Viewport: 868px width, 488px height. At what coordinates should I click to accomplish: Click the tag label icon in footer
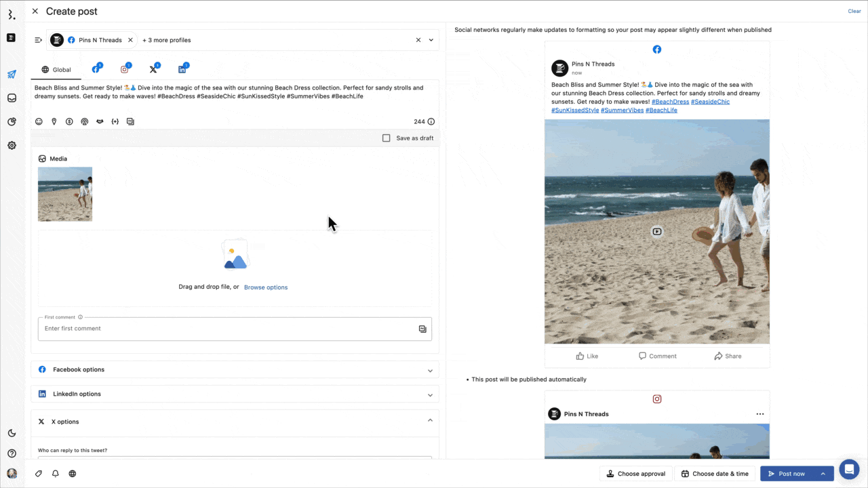(x=39, y=474)
